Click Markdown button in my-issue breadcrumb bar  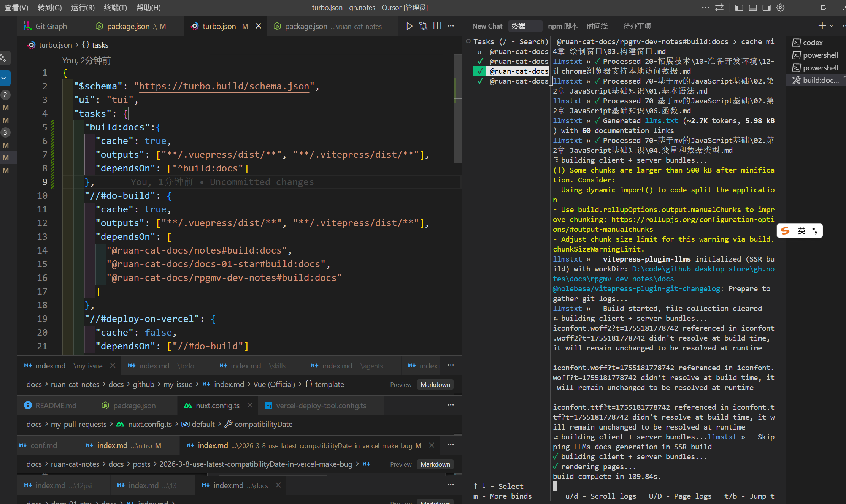click(435, 385)
